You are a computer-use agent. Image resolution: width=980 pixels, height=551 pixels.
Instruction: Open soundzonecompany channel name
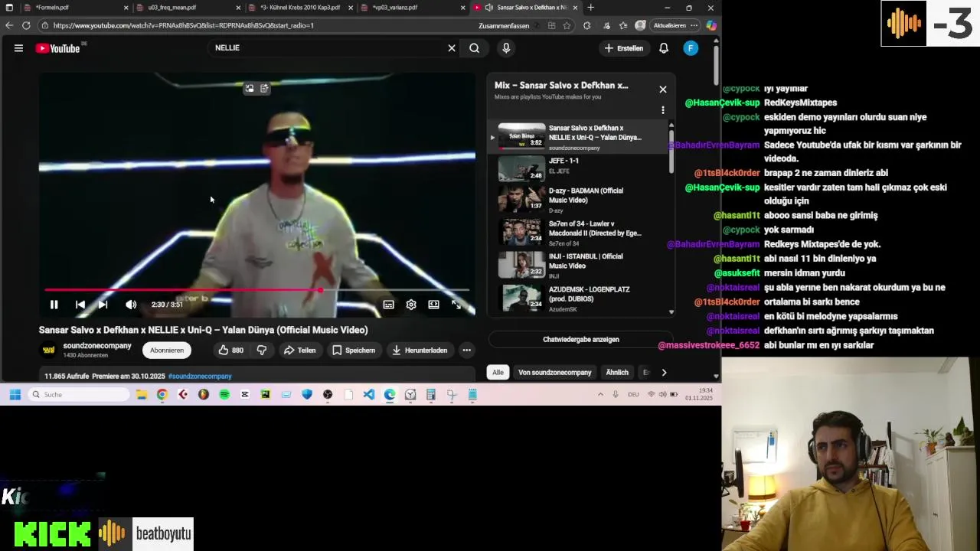(x=97, y=346)
